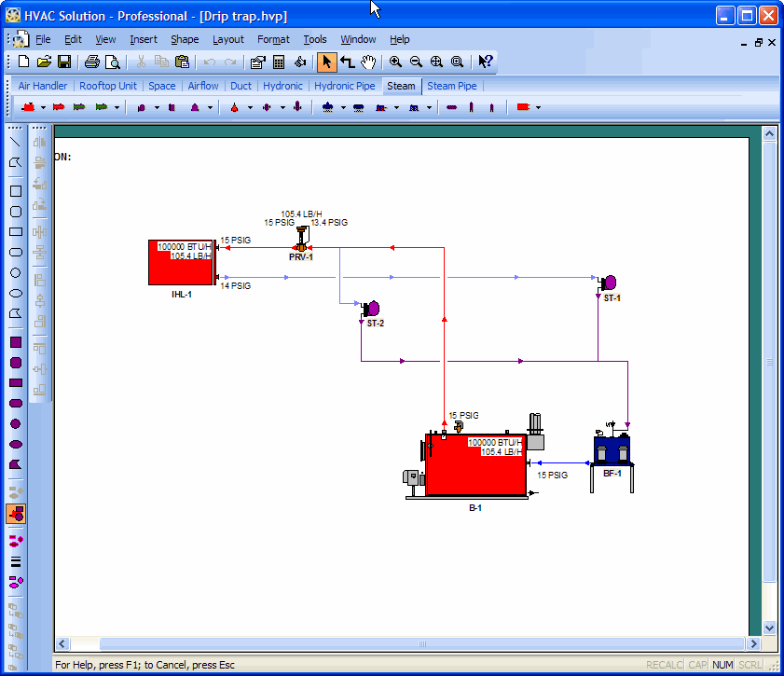Select the B-1 boiler on canvas

pos(475,465)
